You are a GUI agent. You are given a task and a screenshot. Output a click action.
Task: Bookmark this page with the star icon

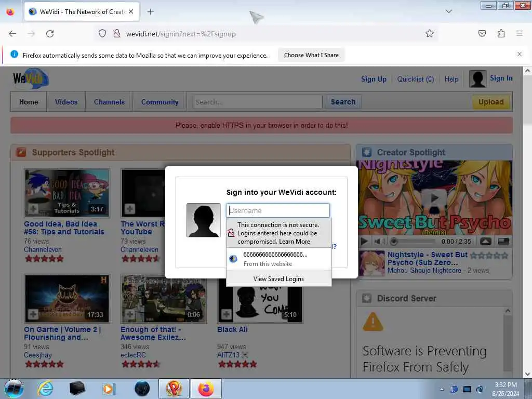coord(430,33)
